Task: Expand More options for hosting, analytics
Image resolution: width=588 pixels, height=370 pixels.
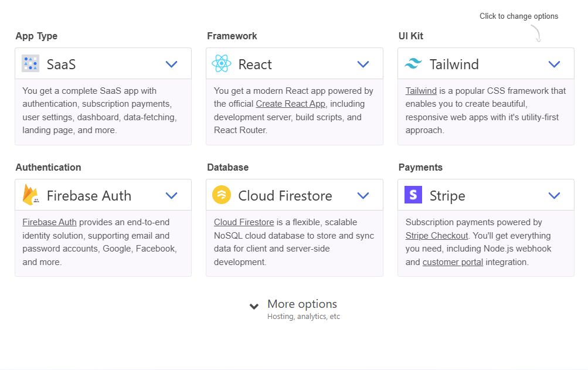Action: 295,309
